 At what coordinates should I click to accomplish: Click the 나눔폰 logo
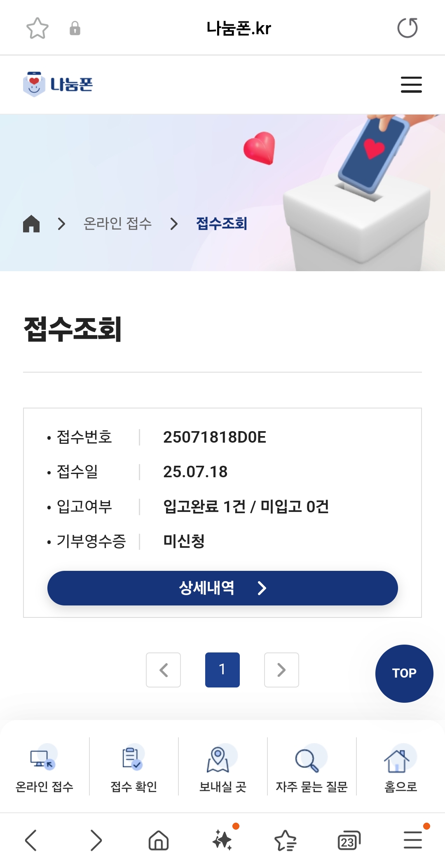[x=58, y=84]
